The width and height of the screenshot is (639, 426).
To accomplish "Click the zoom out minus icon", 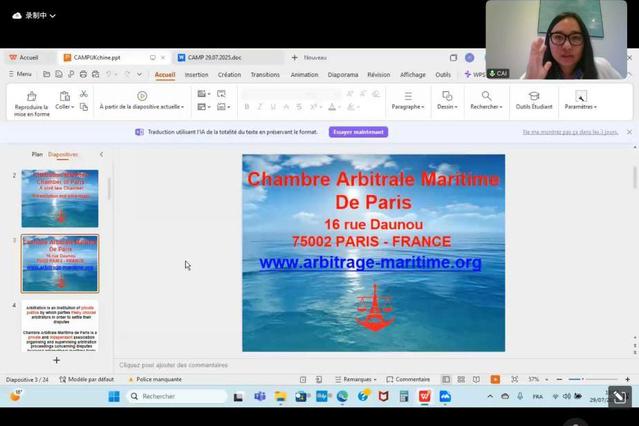I will (x=559, y=379).
